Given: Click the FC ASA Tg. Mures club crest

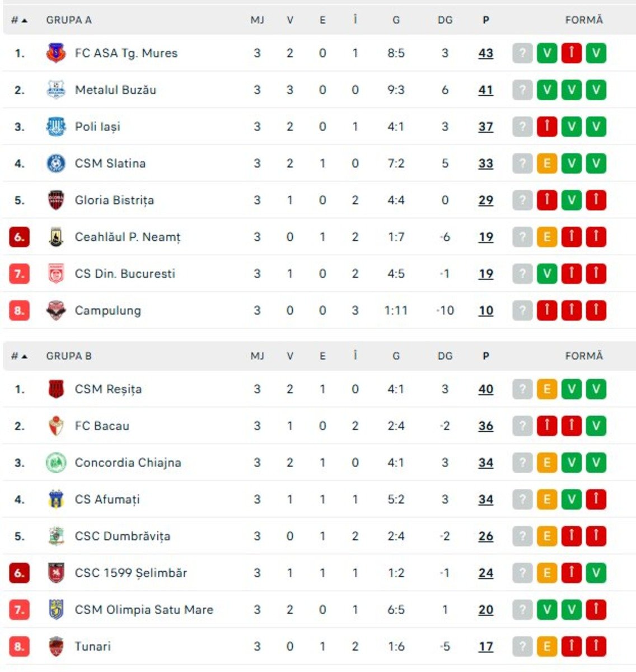Looking at the screenshot, I should pos(58,53).
